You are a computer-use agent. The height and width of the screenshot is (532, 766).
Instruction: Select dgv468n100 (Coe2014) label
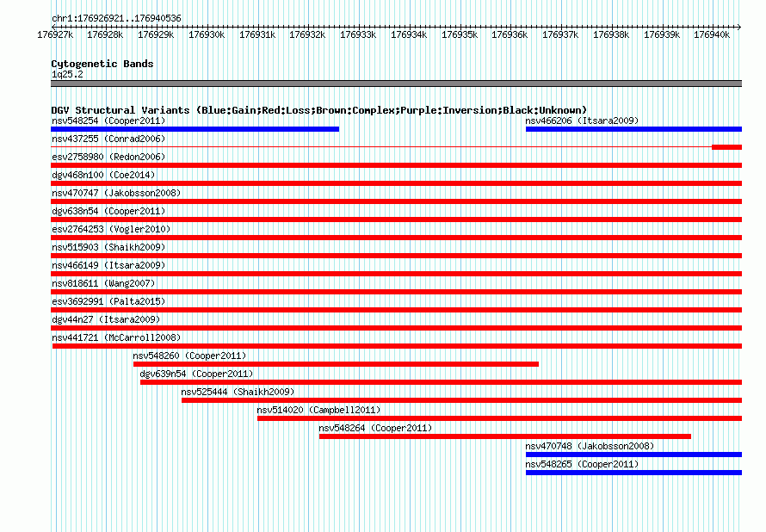click(103, 175)
